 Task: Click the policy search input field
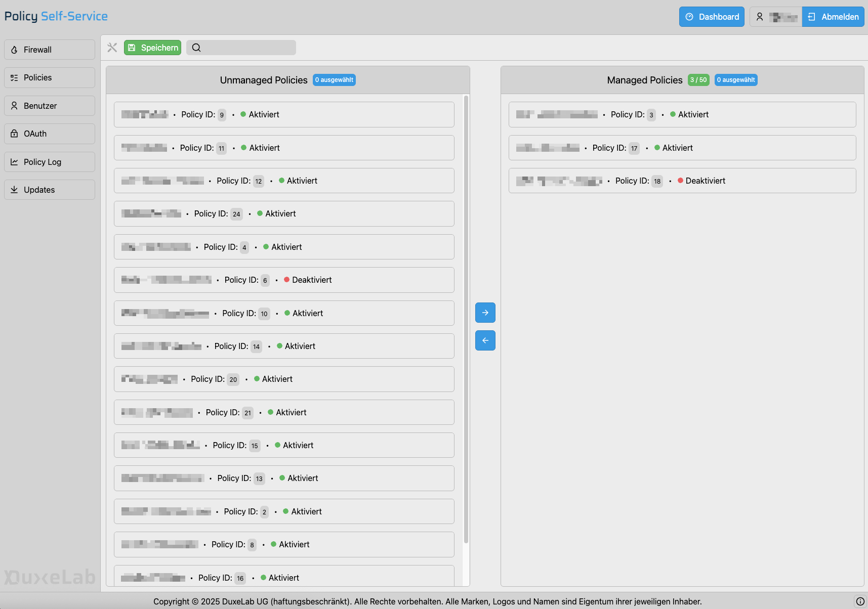tap(248, 48)
